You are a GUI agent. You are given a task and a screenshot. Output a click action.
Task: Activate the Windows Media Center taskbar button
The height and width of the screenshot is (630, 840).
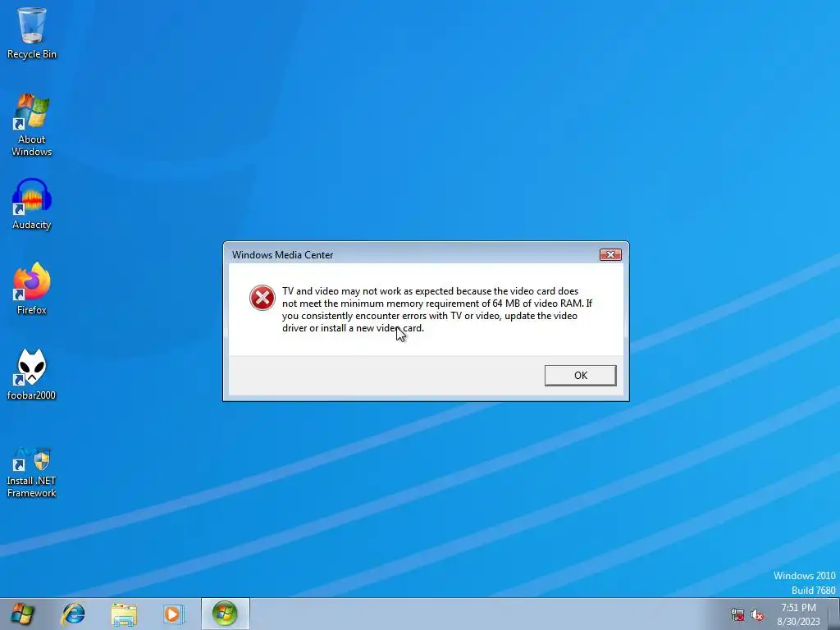coord(225,614)
